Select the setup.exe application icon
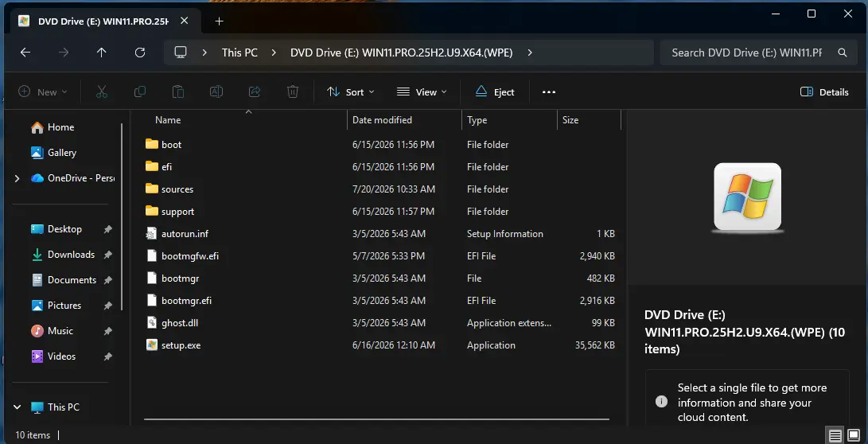 point(152,345)
